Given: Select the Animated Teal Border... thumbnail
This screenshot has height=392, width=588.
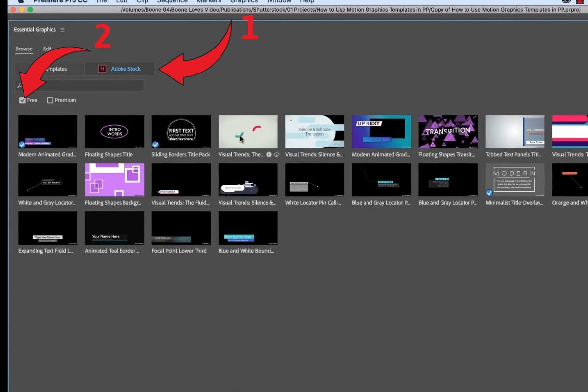Looking at the screenshot, I should [x=114, y=228].
